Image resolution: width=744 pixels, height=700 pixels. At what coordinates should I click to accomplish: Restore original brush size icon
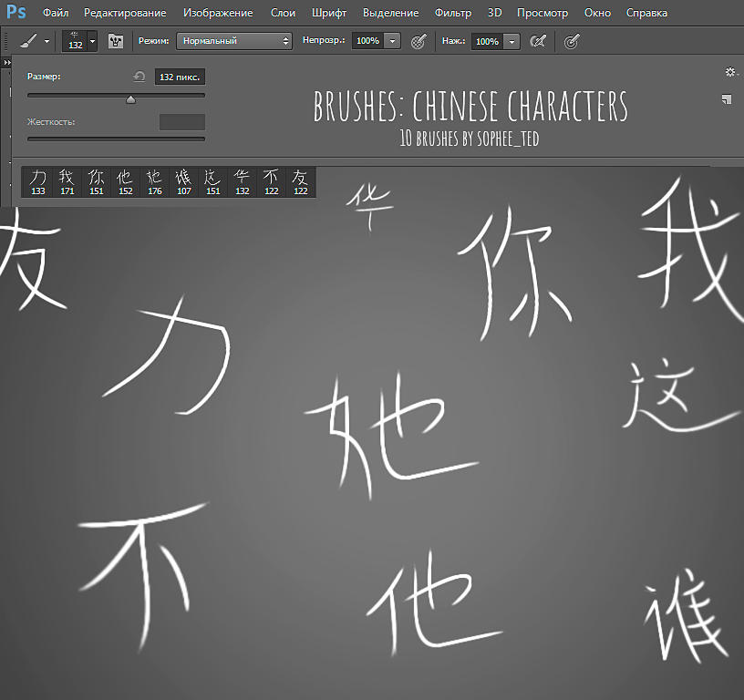139,77
